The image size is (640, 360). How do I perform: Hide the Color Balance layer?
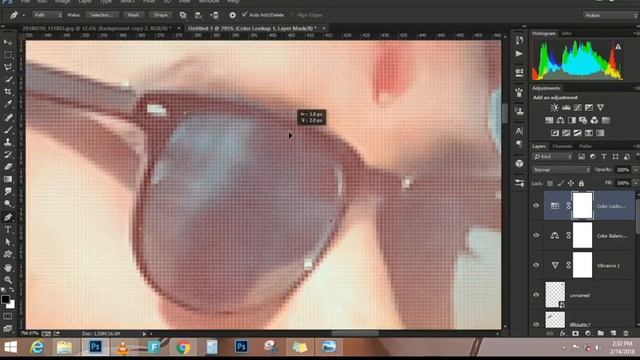coord(536,236)
